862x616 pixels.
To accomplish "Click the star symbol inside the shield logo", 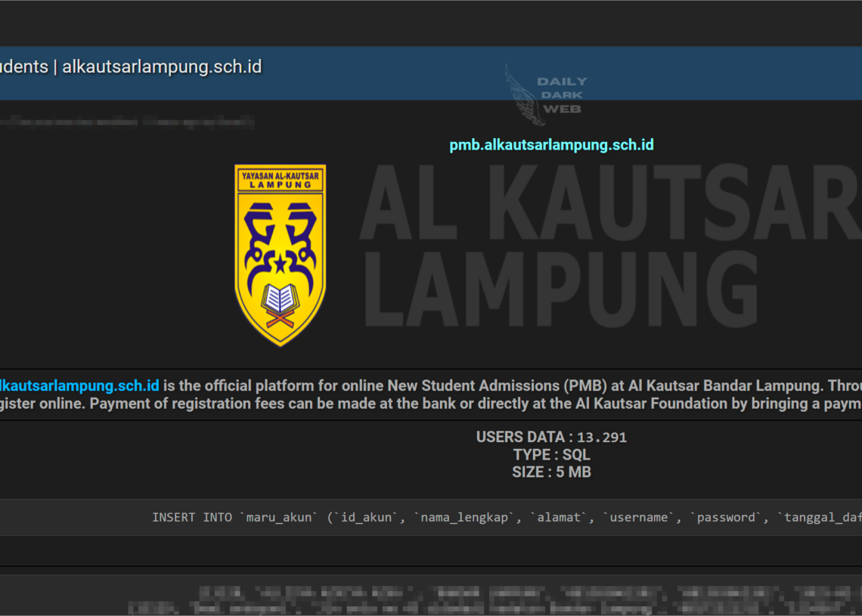I will click(280, 265).
